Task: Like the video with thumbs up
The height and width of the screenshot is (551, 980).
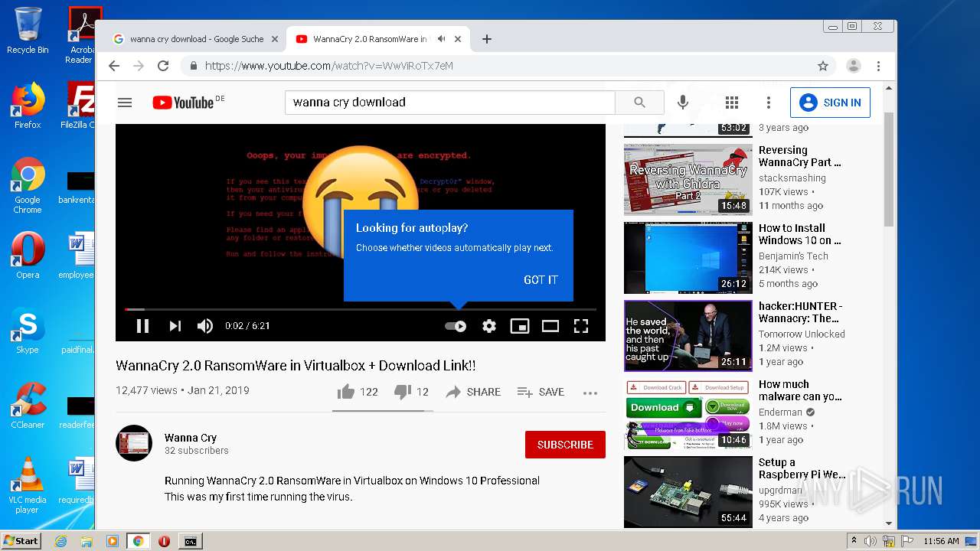Action: (358, 392)
